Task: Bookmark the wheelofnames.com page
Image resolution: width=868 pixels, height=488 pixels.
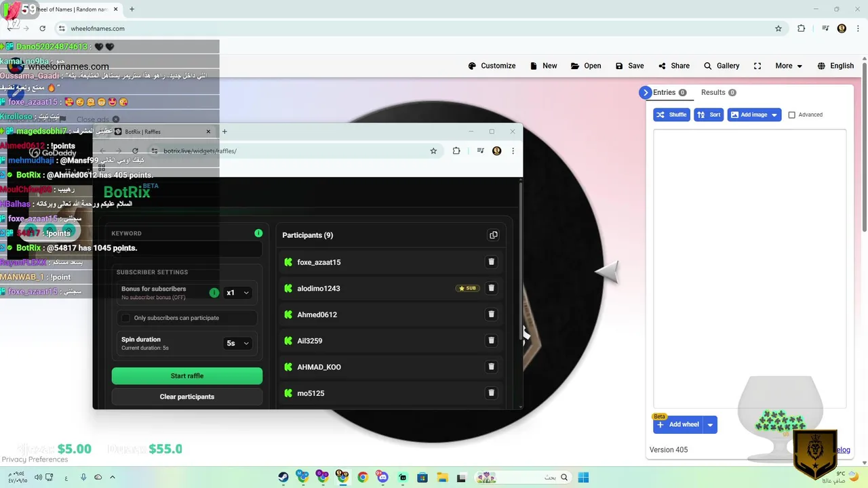Action: pyautogui.click(x=778, y=28)
